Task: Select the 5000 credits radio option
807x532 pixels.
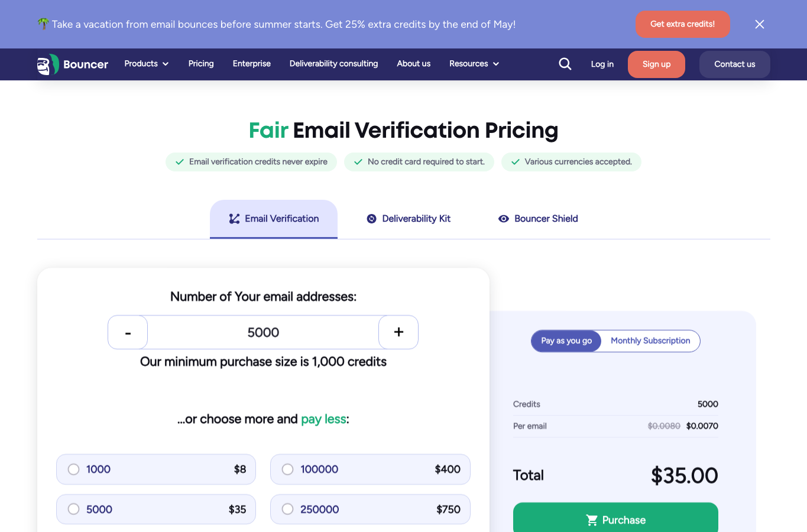Action: click(x=74, y=509)
